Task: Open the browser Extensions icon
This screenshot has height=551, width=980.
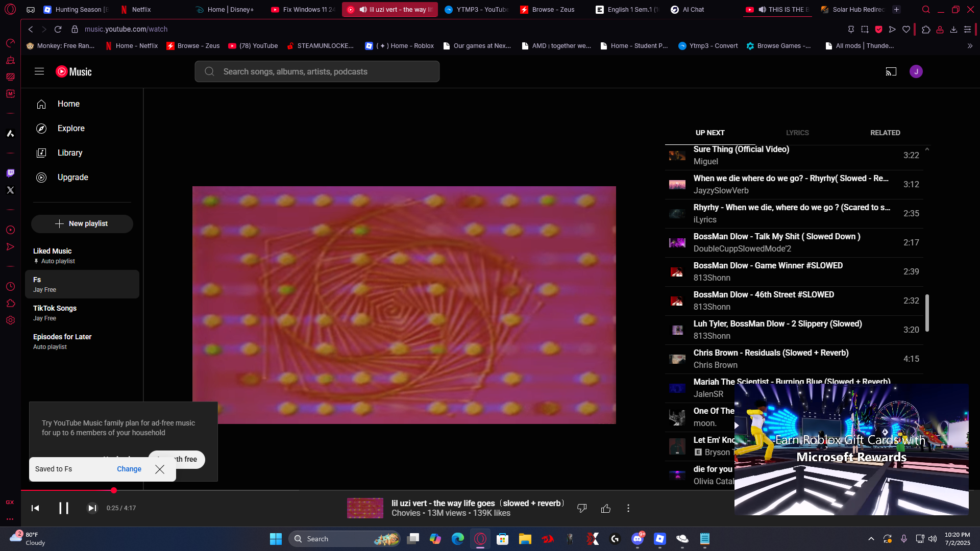Action: pyautogui.click(x=926, y=30)
